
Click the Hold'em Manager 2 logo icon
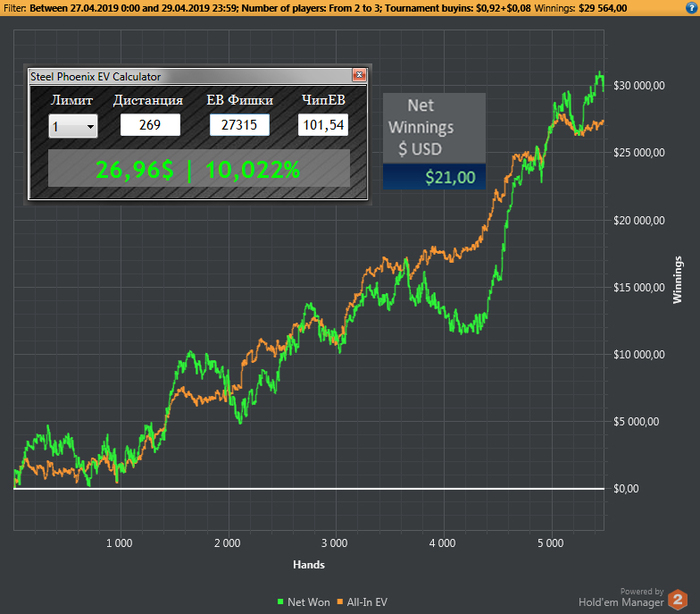pyautogui.click(x=678, y=599)
